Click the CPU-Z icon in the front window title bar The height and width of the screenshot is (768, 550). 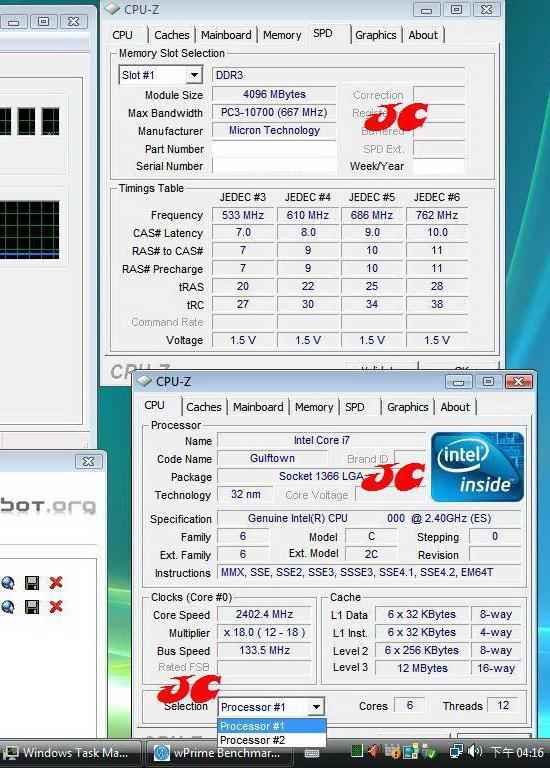click(x=144, y=381)
